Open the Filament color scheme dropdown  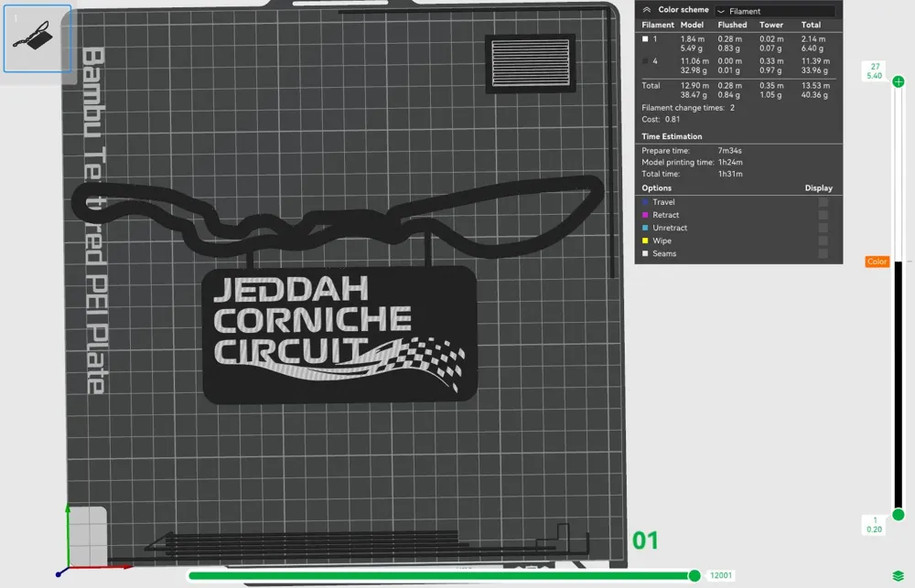[777, 10]
